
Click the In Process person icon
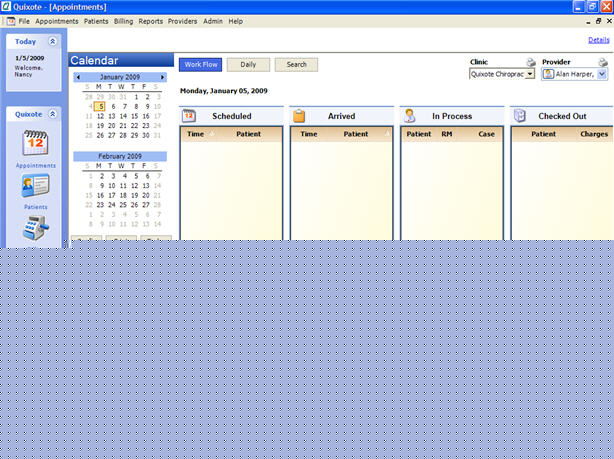tap(410, 116)
